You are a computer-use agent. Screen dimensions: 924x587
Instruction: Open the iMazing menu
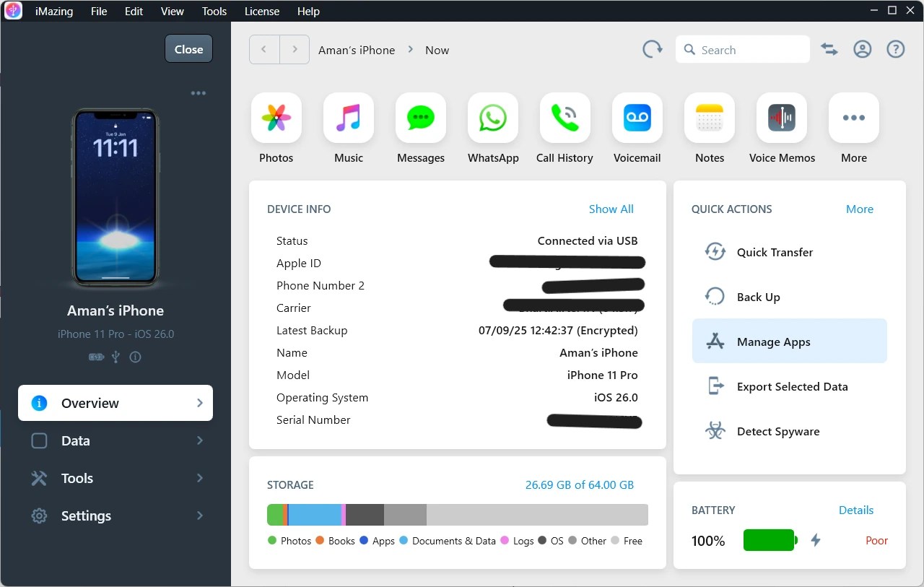pos(54,11)
